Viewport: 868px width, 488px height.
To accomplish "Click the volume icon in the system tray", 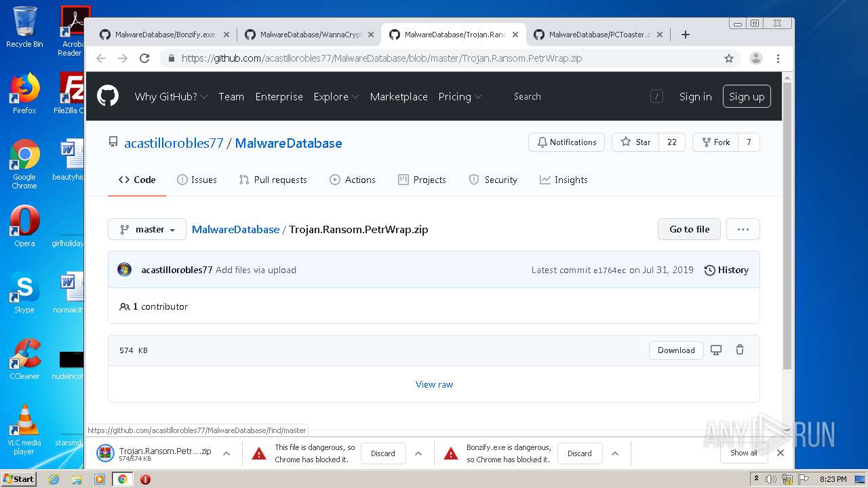I will [x=771, y=479].
